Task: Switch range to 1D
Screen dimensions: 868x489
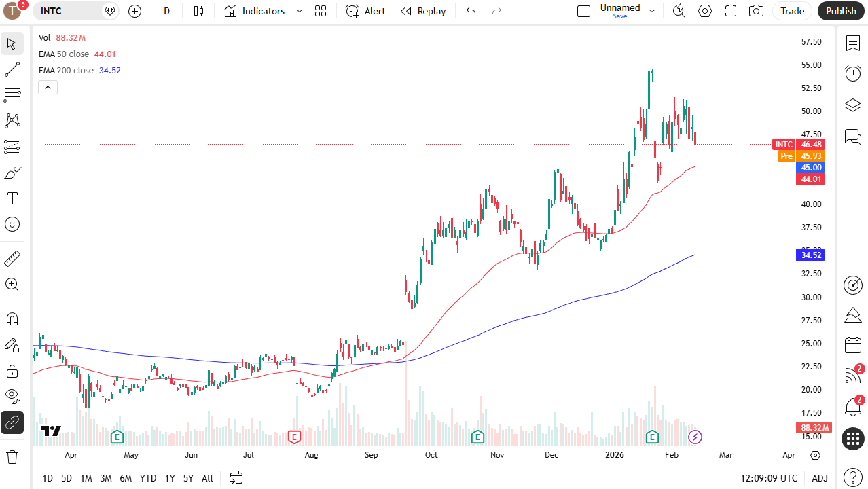Action: coord(48,478)
